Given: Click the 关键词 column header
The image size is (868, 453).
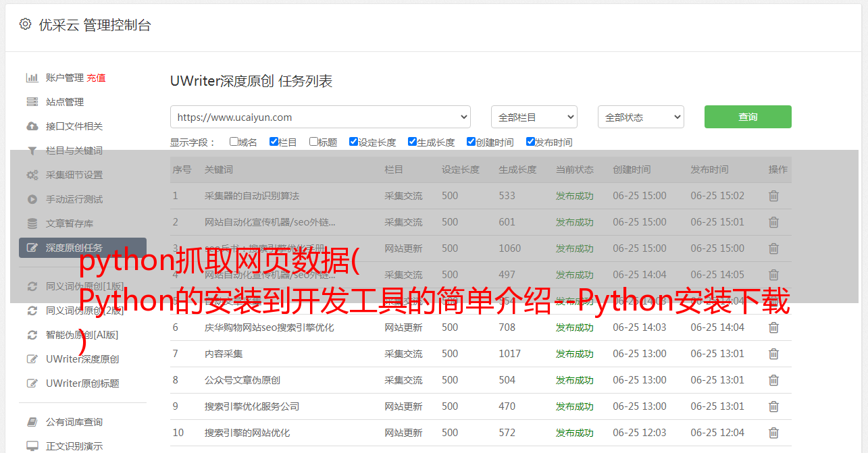Looking at the screenshot, I should click(x=219, y=169).
